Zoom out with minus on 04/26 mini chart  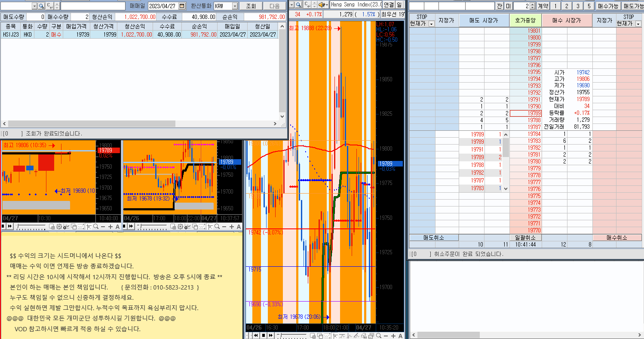[224, 226]
